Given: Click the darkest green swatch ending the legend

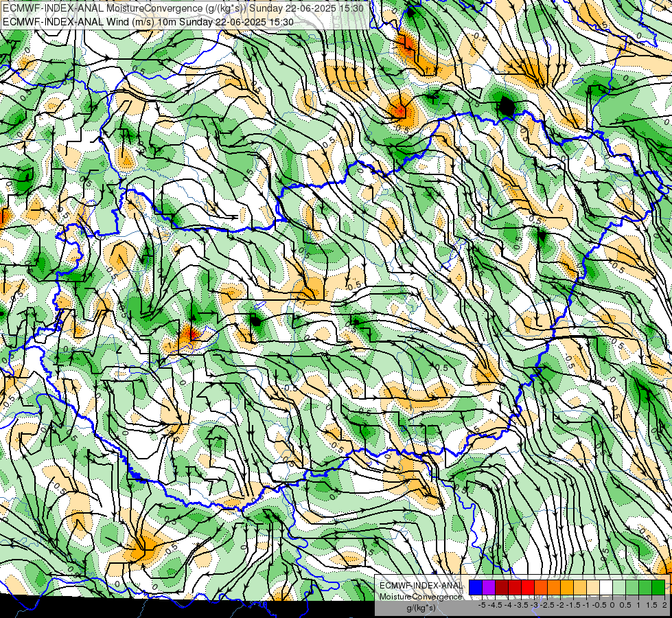Looking at the screenshot, I should coord(658,588).
